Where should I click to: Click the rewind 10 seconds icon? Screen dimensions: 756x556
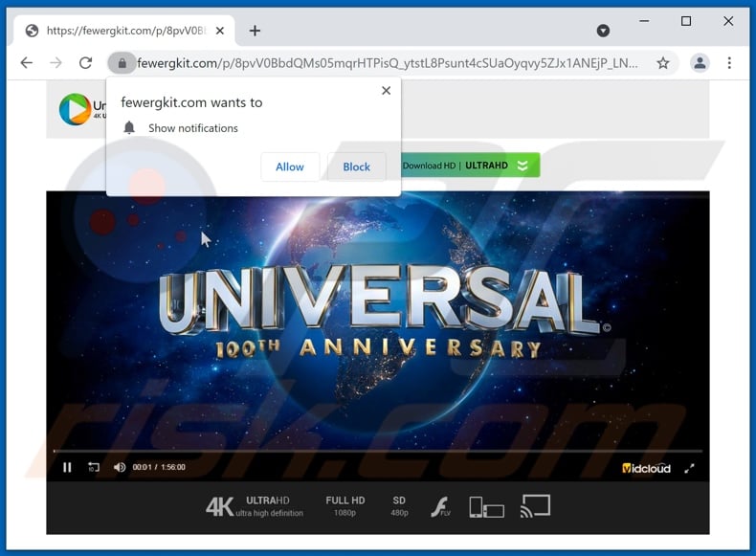(94, 467)
